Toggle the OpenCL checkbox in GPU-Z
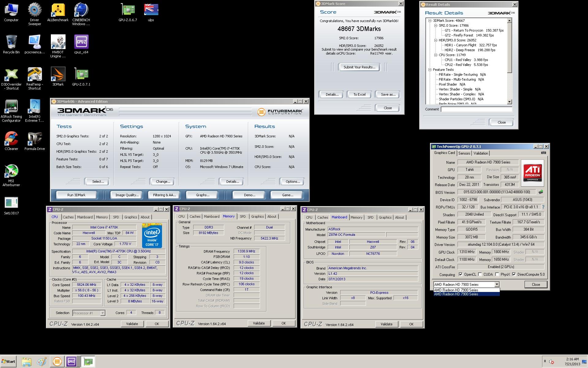Viewport: 588px width, 368px height. [461, 274]
